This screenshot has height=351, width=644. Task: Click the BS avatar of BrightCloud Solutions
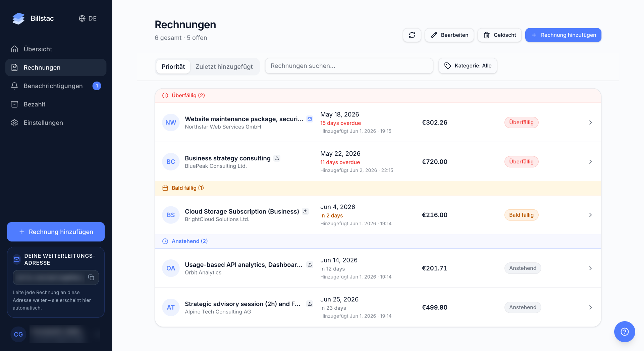pos(171,215)
